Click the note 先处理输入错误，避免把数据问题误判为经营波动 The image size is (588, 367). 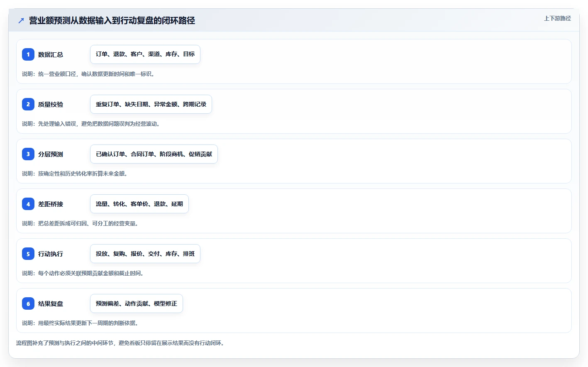click(91, 124)
